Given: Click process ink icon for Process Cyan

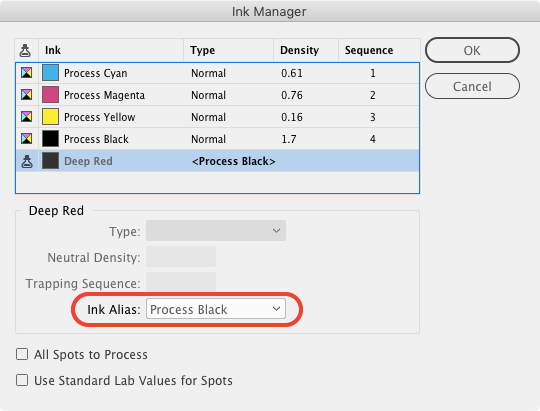Looking at the screenshot, I should [x=27, y=73].
